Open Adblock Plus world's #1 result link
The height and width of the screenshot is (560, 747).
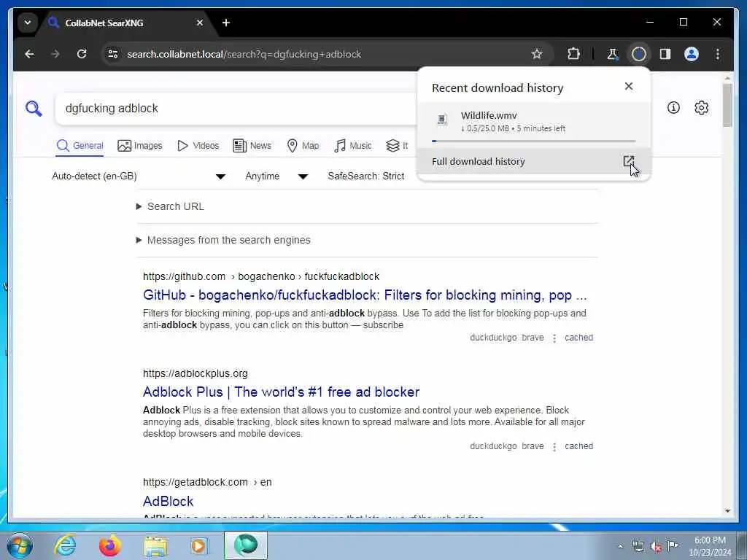pos(281,392)
